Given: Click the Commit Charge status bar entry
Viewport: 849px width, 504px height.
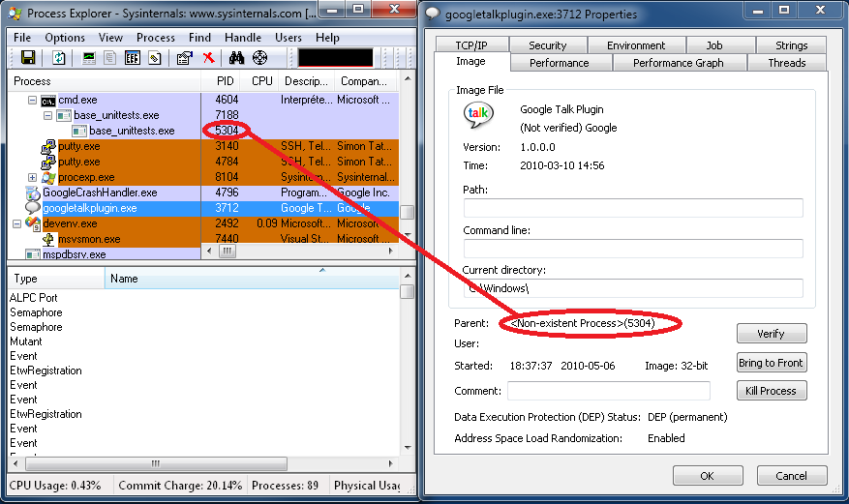Looking at the screenshot, I should coord(180,485).
